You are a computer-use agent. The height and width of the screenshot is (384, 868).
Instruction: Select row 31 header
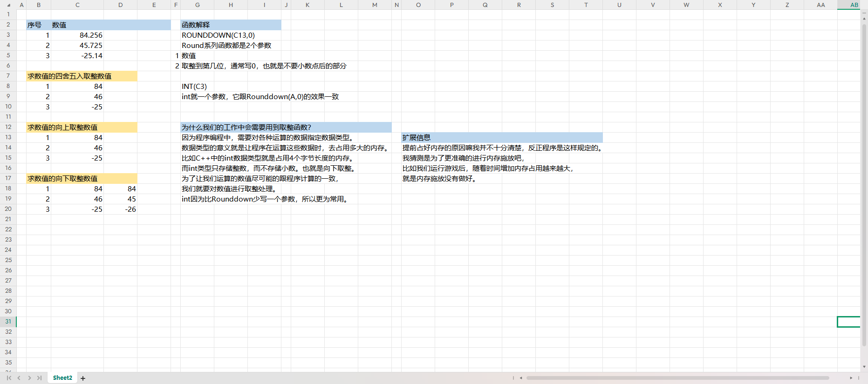(8, 322)
